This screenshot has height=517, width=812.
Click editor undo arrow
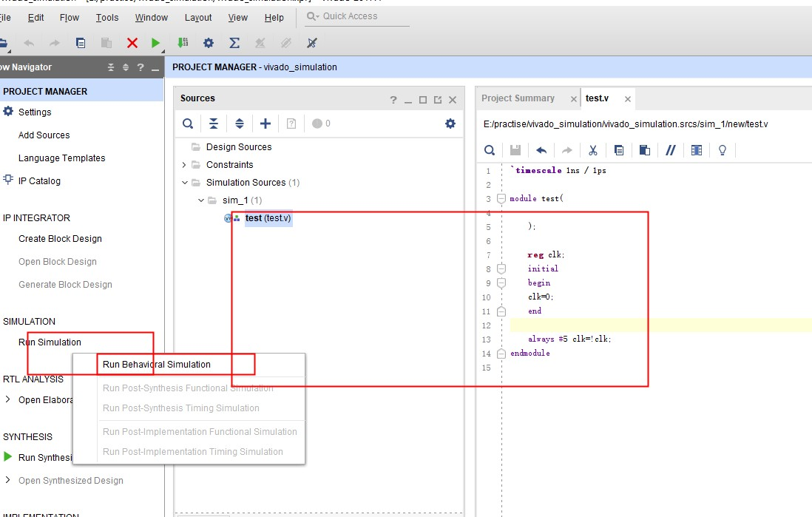pyautogui.click(x=541, y=150)
